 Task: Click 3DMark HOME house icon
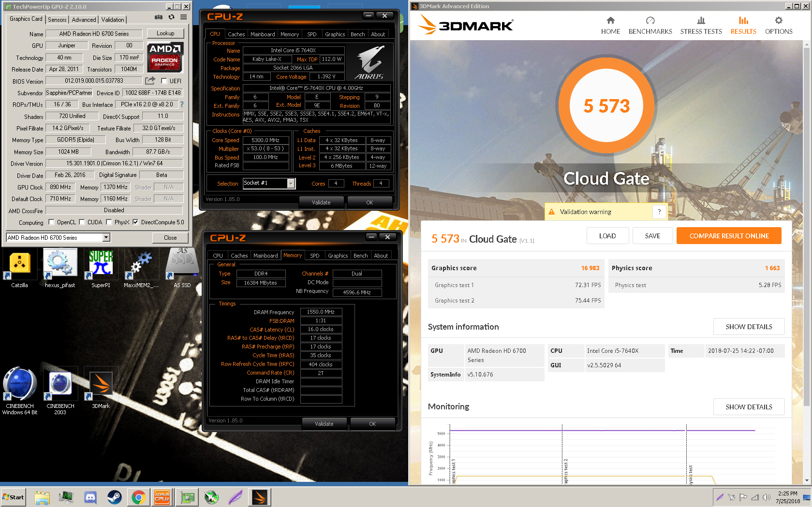click(610, 20)
